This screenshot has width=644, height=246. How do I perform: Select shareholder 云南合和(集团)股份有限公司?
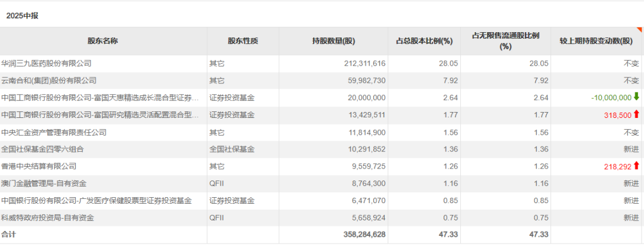tap(48, 81)
